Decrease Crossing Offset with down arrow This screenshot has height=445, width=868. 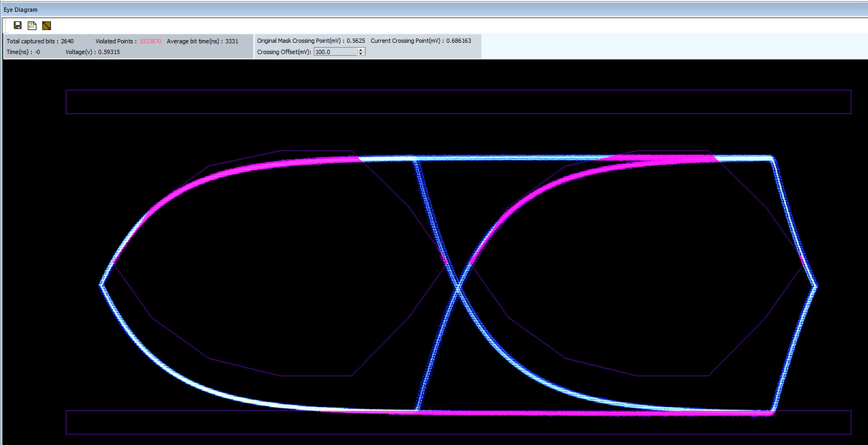point(361,53)
